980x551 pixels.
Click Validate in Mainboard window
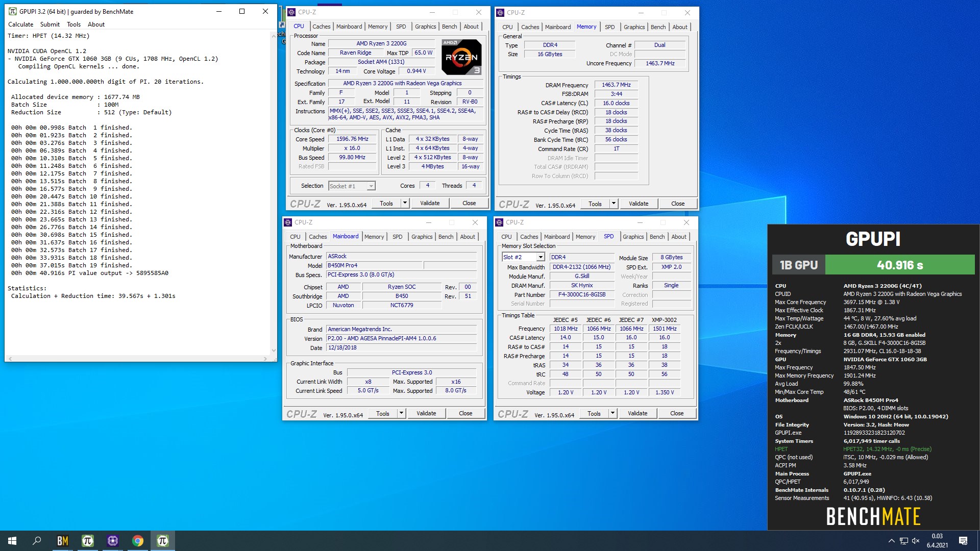426,413
